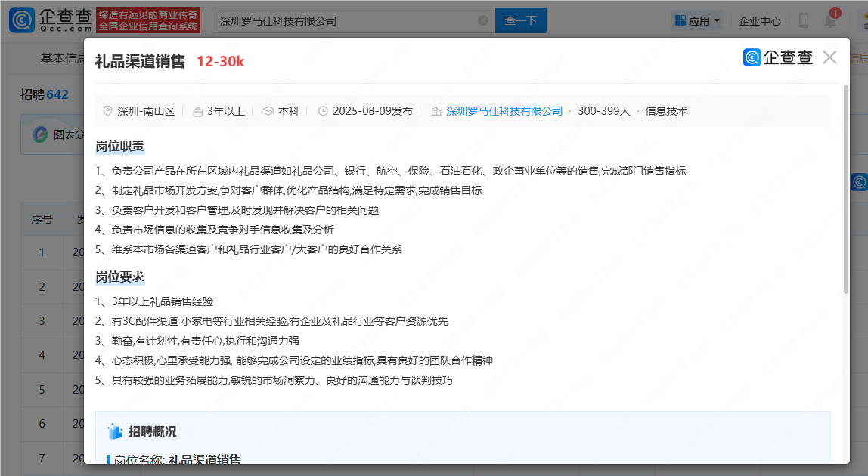Screen dimensions: 868x476
Task: Click the 企业中心 link in the header
Action: pyautogui.click(x=759, y=20)
